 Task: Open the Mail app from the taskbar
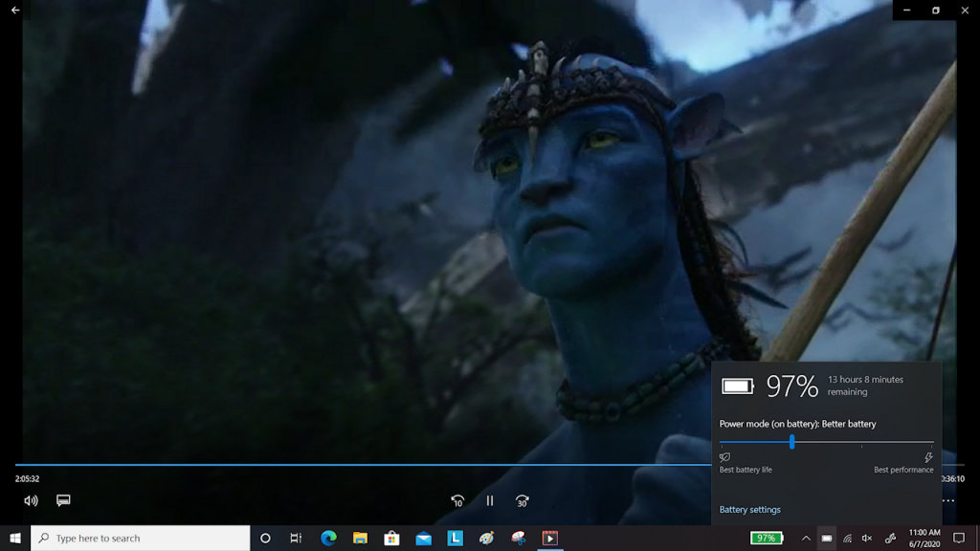[x=423, y=538]
